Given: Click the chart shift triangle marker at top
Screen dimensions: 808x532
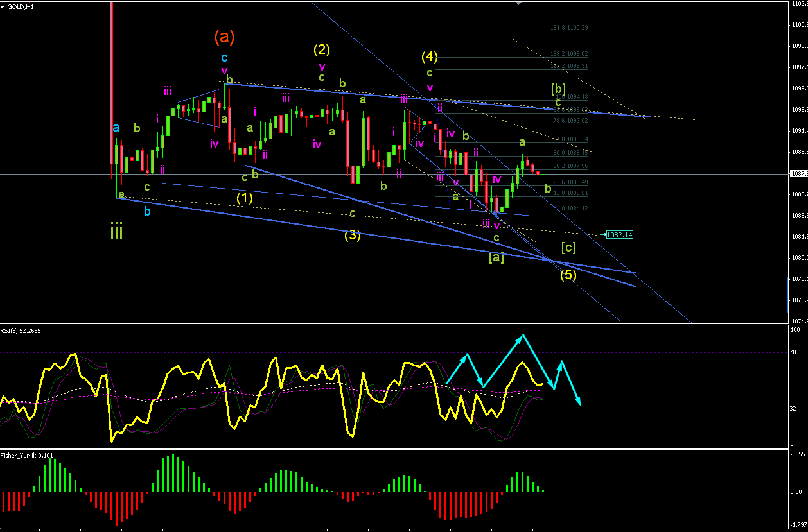Looking at the screenshot, I should point(519,3).
